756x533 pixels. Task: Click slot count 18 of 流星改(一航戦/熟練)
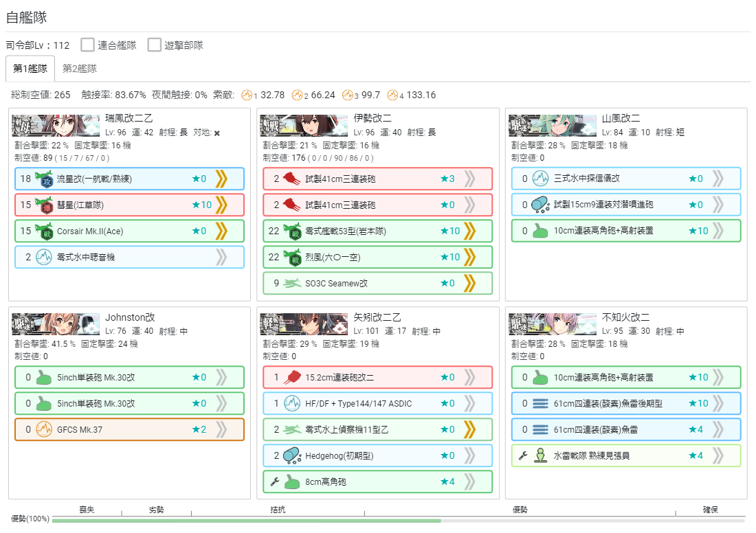(x=25, y=179)
